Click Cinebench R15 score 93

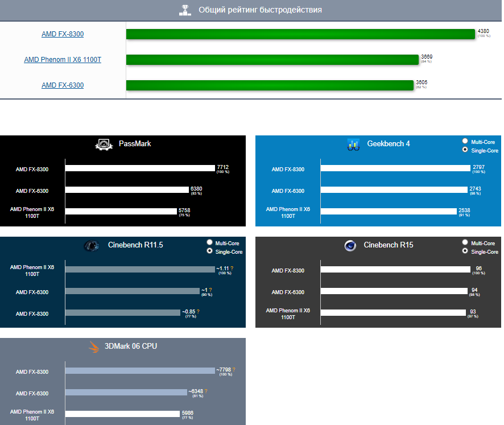pos(473,312)
